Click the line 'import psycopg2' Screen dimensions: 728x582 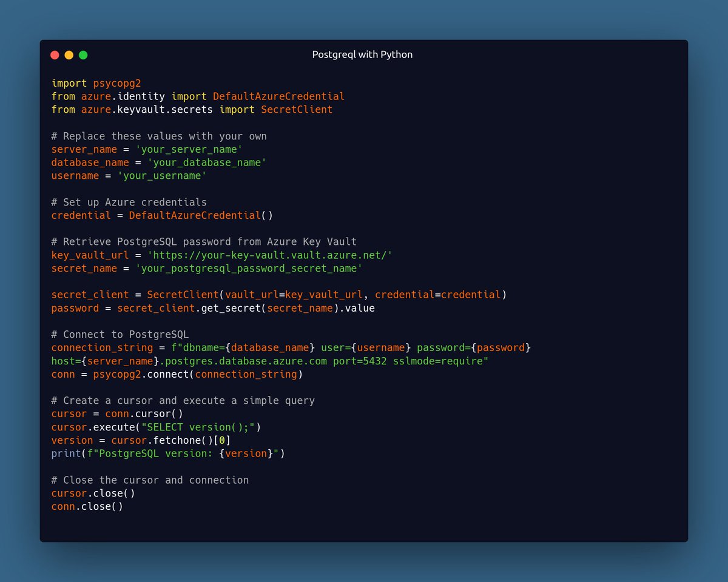pos(96,83)
